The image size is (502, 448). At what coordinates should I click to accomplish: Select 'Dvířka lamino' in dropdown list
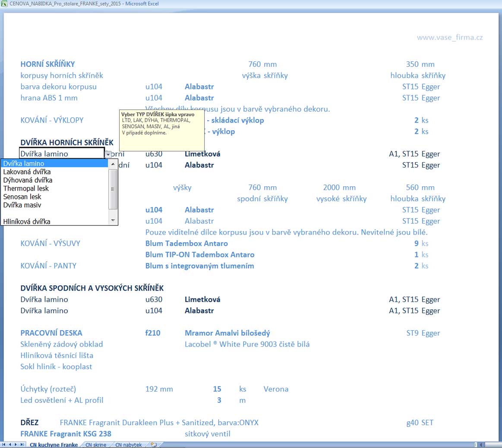pos(54,163)
